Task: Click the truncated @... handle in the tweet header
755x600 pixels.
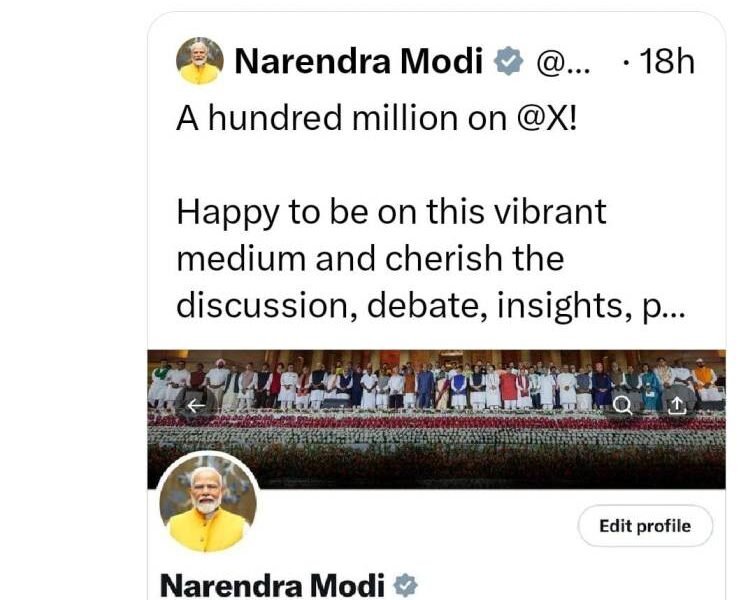Action: click(562, 63)
